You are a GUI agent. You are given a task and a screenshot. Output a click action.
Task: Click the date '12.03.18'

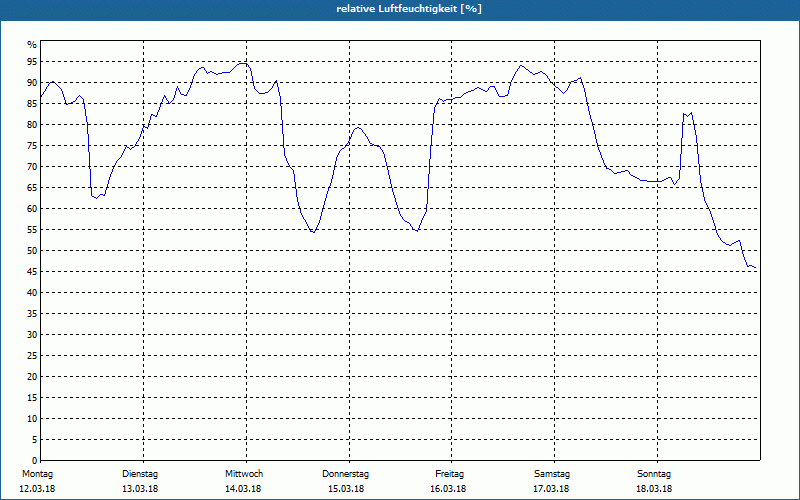(x=37, y=489)
